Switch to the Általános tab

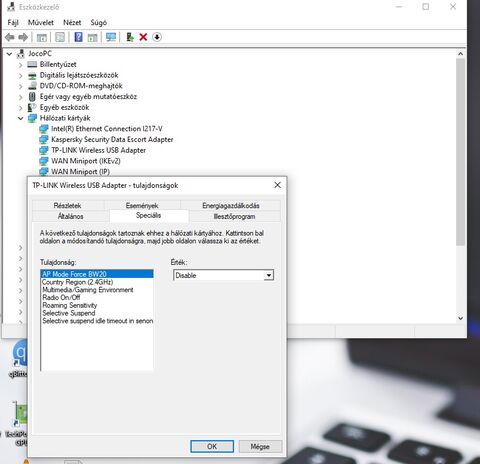tap(70, 216)
